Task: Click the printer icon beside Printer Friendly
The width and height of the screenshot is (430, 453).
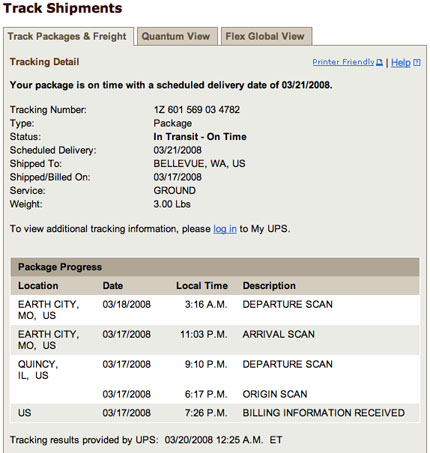Action: [379, 62]
